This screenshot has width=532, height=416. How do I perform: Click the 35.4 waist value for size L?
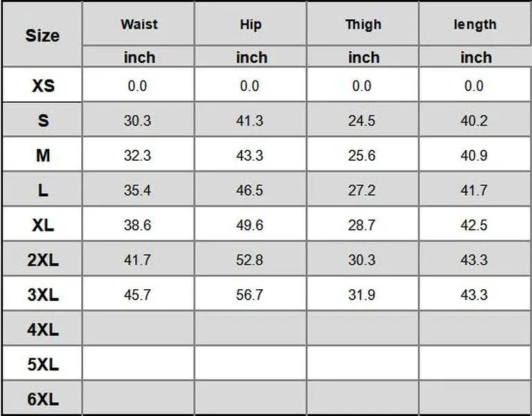[x=137, y=190]
